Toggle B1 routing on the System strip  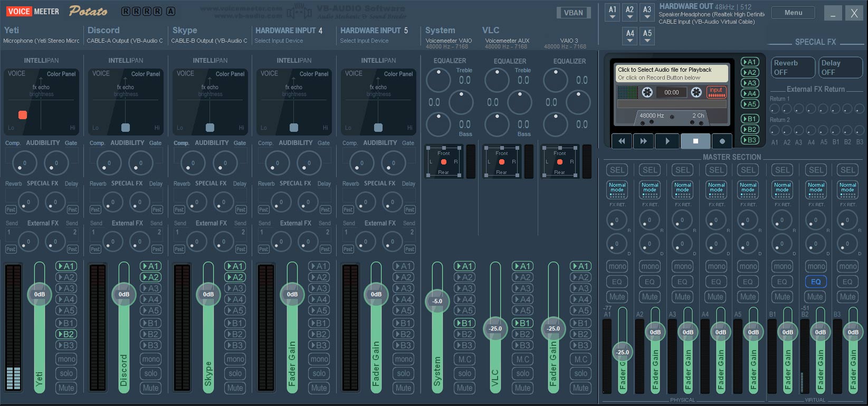(x=465, y=323)
